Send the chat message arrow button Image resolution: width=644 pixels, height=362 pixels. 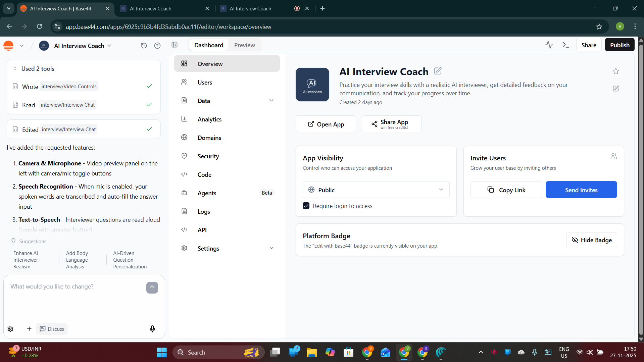[x=152, y=288]
